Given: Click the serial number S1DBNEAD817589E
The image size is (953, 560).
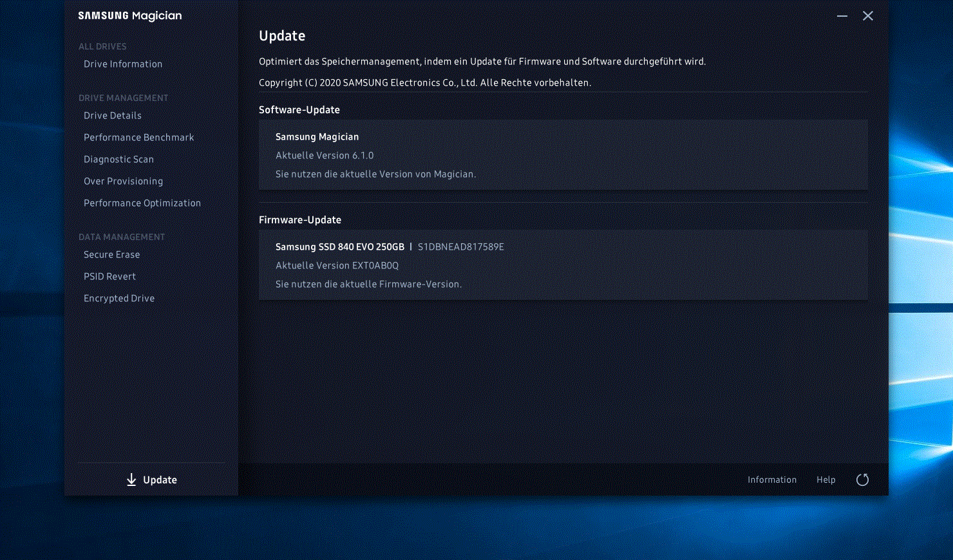Looking at the screenshot, I should coord(461,247).
